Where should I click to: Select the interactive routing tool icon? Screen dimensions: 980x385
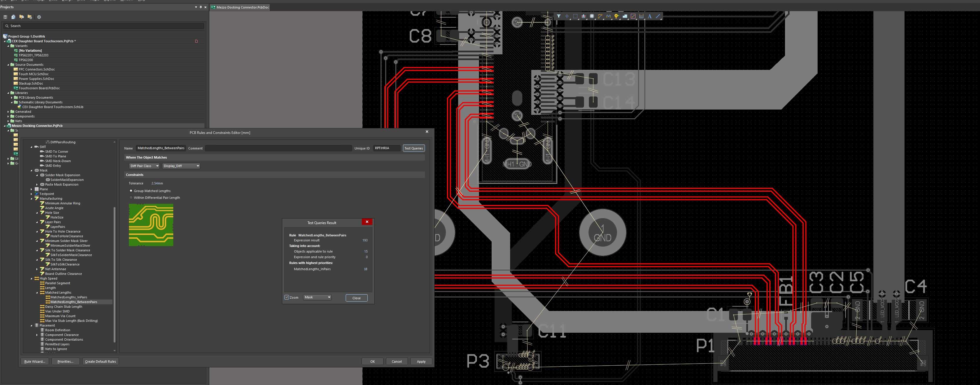point(600,16)
